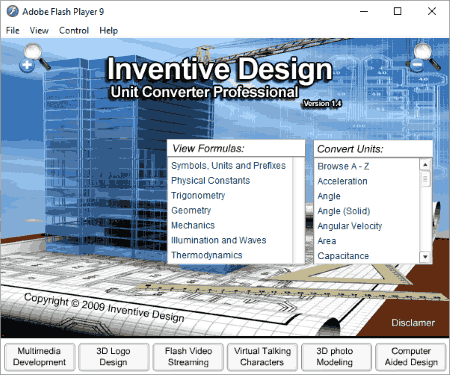Click Computer Aided Design button
450x375 pixels.
point(411,357)
